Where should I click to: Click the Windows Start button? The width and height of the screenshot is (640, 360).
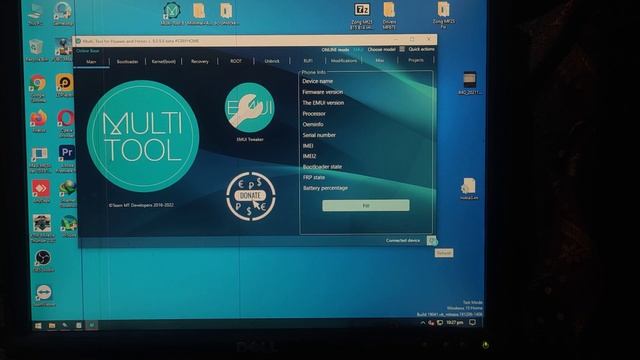[38, 325]
